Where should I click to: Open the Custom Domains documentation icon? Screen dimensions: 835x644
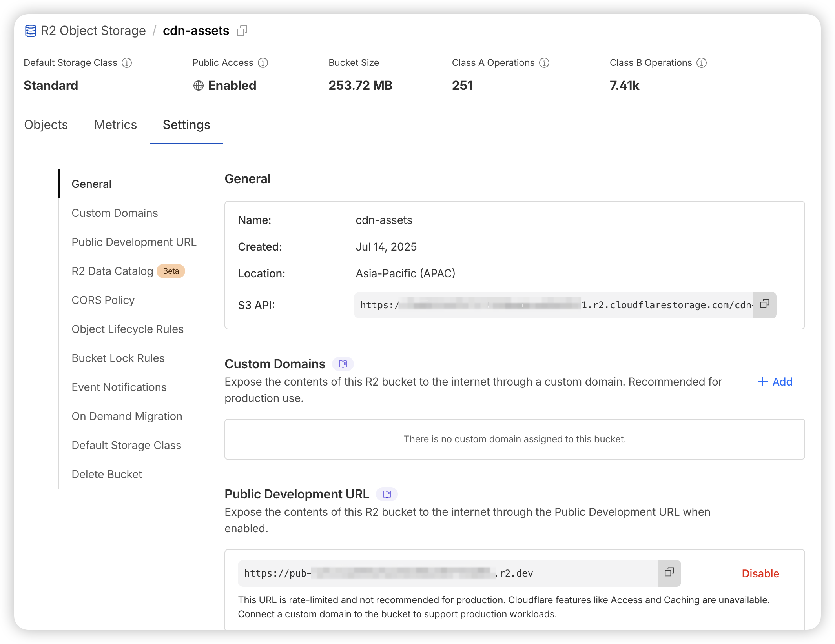[x=343, y=364]
